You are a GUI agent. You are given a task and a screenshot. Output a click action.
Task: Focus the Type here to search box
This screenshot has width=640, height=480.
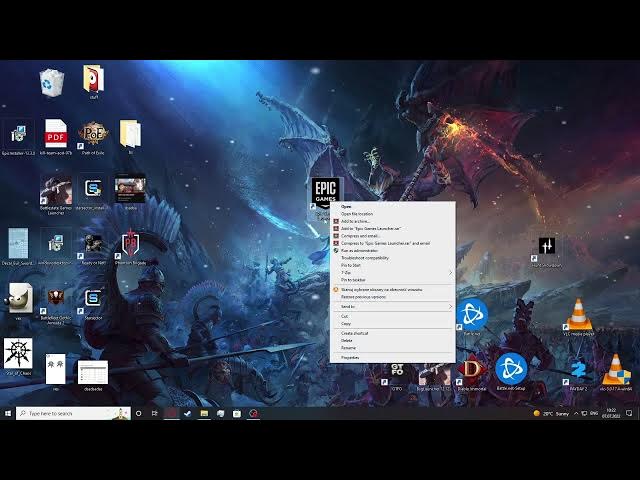(73, 413)
